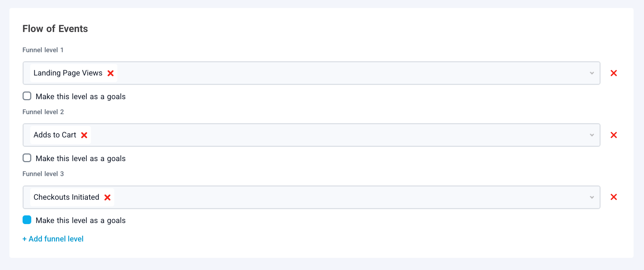Select the Checkouts Initiated chip label
The height and width of the screenshot is (270, 644).
point(66,197)
